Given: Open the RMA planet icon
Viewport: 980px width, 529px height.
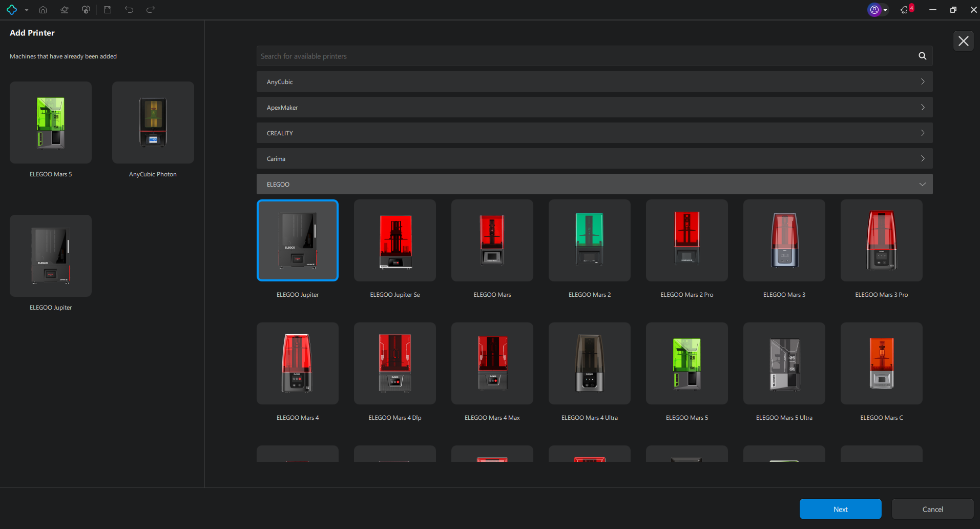Looking at the screenshot, I should pyautogui.click(x=65, y=10).
